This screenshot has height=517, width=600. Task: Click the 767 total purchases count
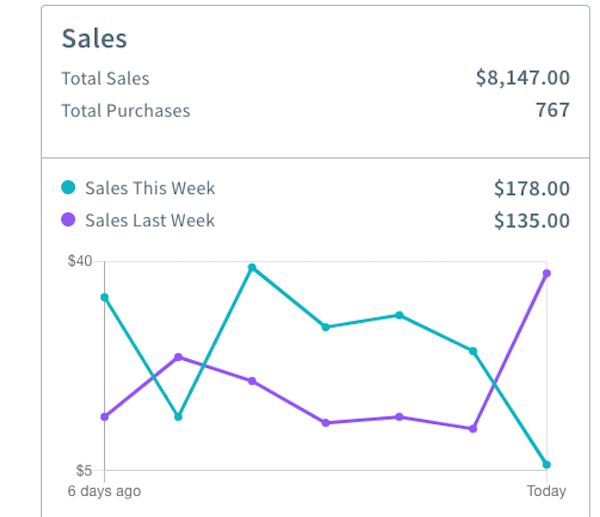click(553, 110)
